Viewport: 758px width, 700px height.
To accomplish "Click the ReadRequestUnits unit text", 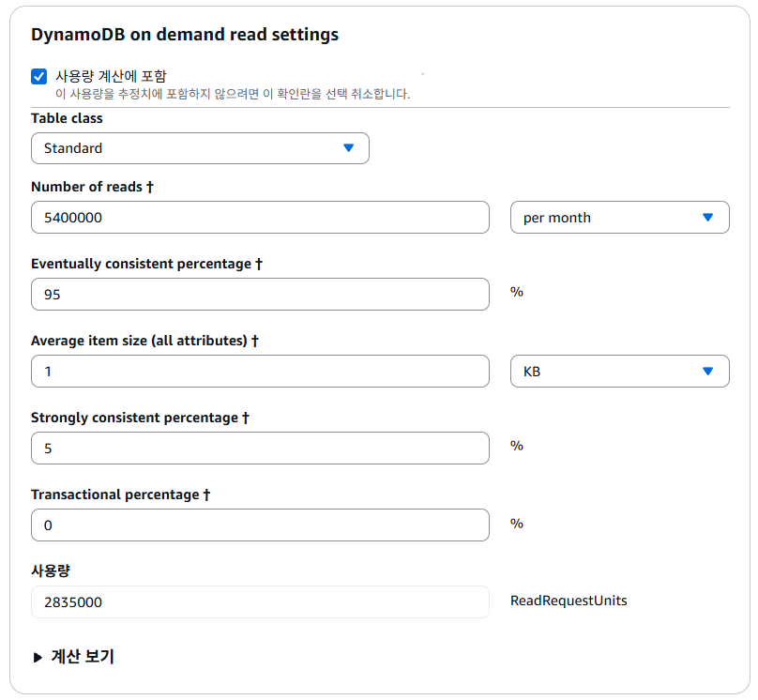I will [x=568, y=601].
